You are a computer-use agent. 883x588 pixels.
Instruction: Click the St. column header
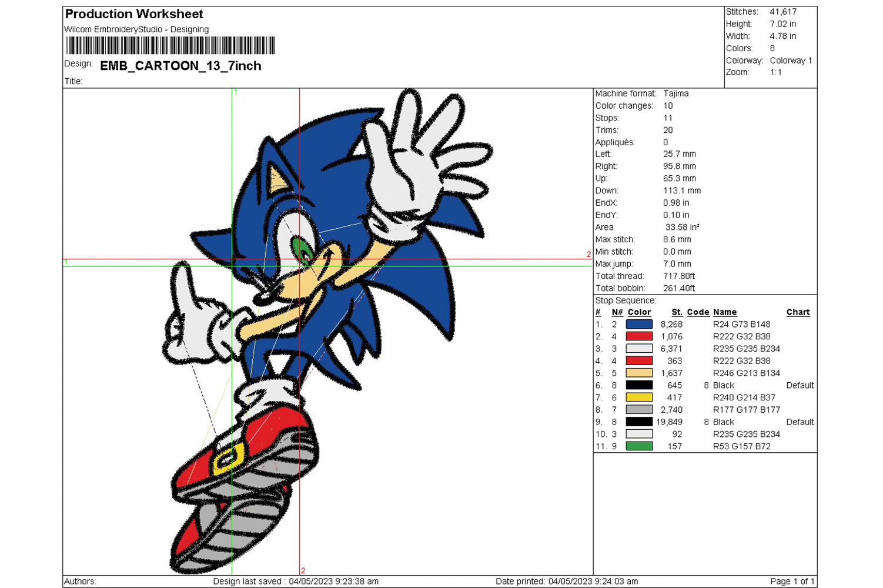[x=677, y=312]
